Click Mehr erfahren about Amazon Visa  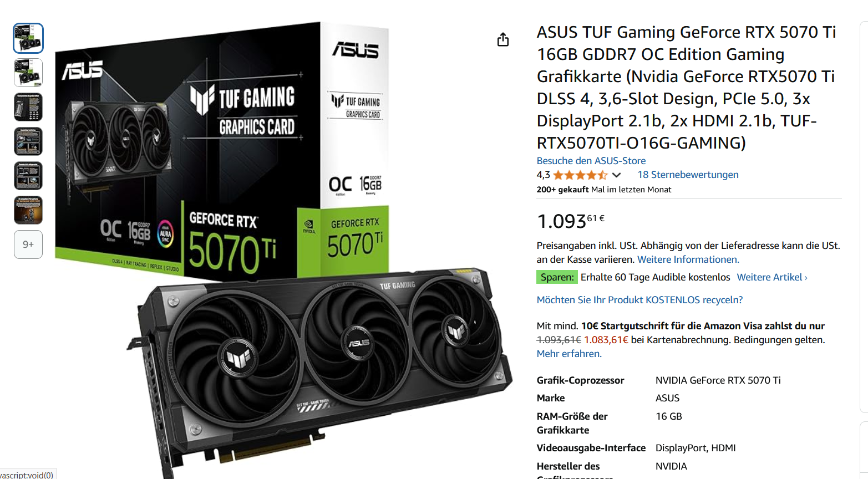[569, 354]
